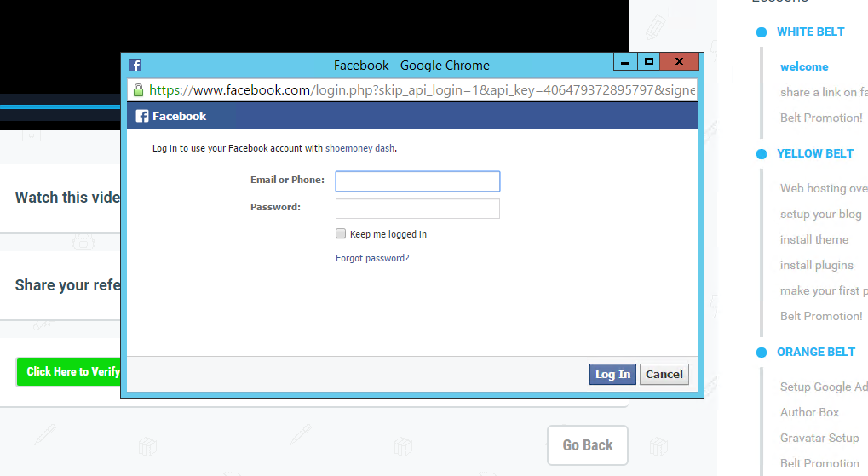Minimize the Facebook popup window

point(625,61)
